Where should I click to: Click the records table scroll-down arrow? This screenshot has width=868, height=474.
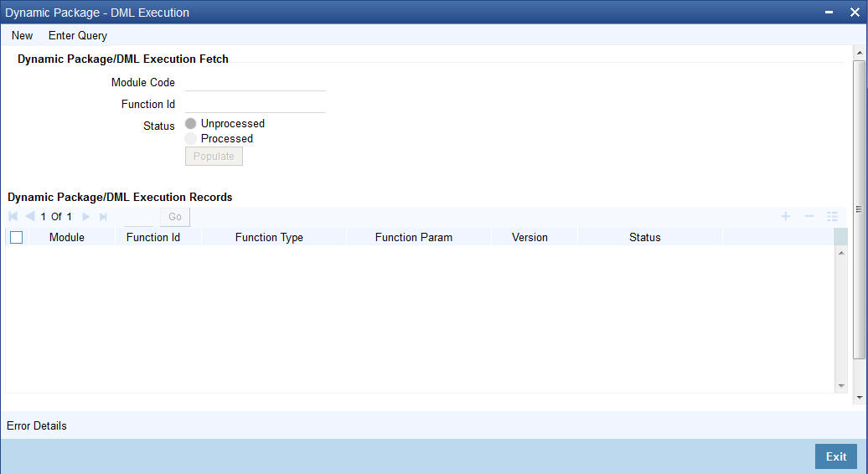(841, 385)
